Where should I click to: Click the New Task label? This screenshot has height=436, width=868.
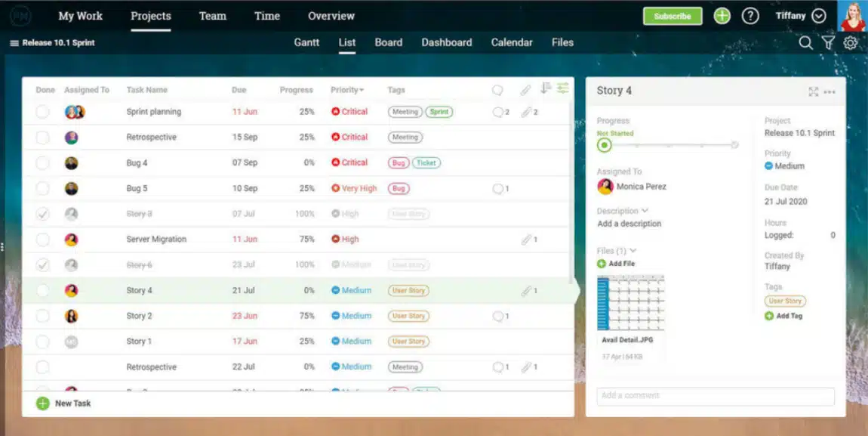(73, 404)
